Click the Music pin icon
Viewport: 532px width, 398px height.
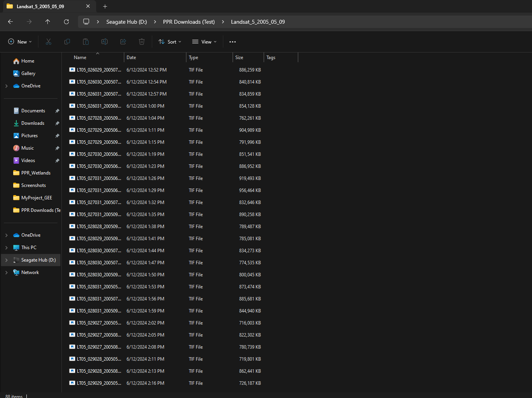[x=57, y=148]
